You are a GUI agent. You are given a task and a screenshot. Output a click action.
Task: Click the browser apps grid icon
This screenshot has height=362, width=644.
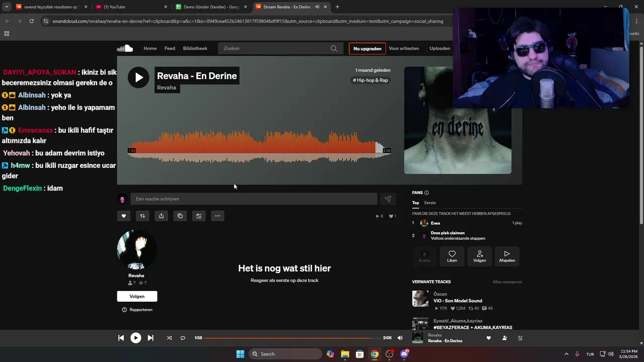coord(7,34)
